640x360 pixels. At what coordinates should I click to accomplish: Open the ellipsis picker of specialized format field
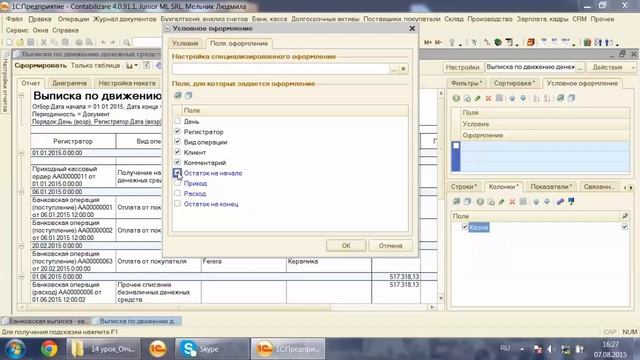(394, 69)
